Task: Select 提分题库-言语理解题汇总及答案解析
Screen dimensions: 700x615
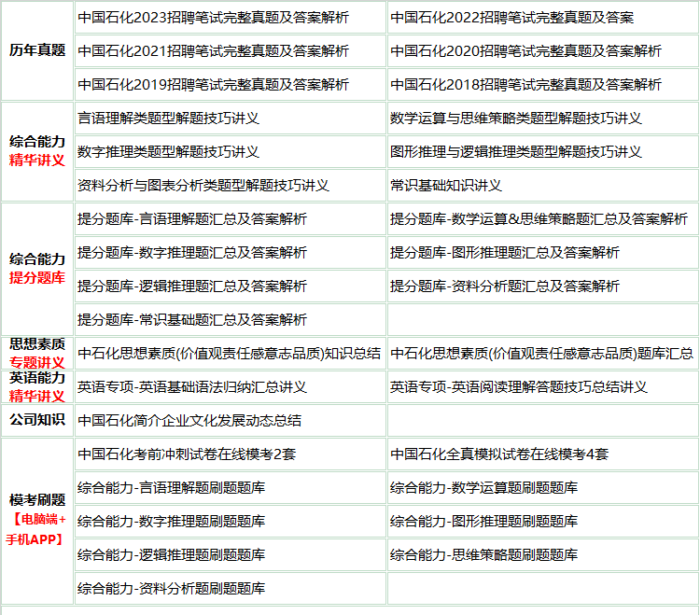Action: (192, 219)
